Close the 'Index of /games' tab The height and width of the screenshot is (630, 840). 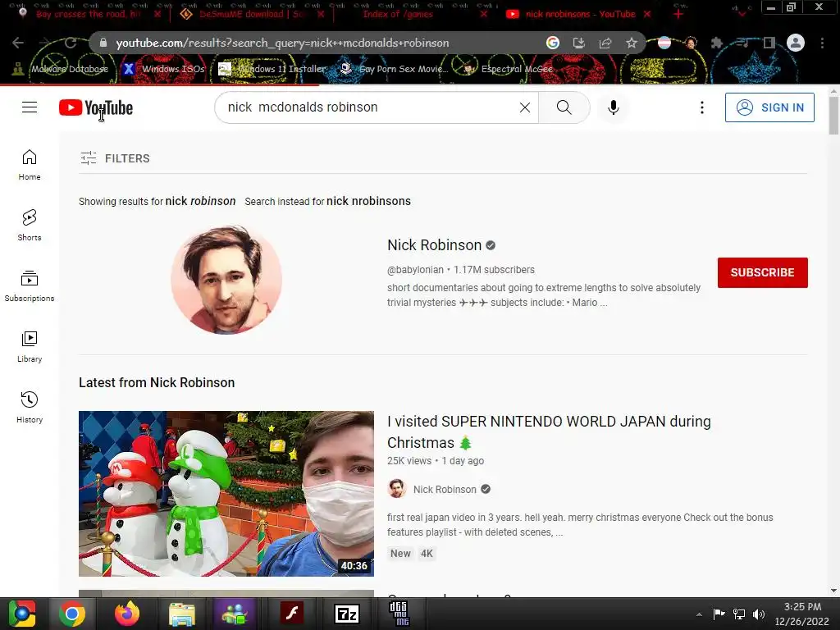[484, 15]
